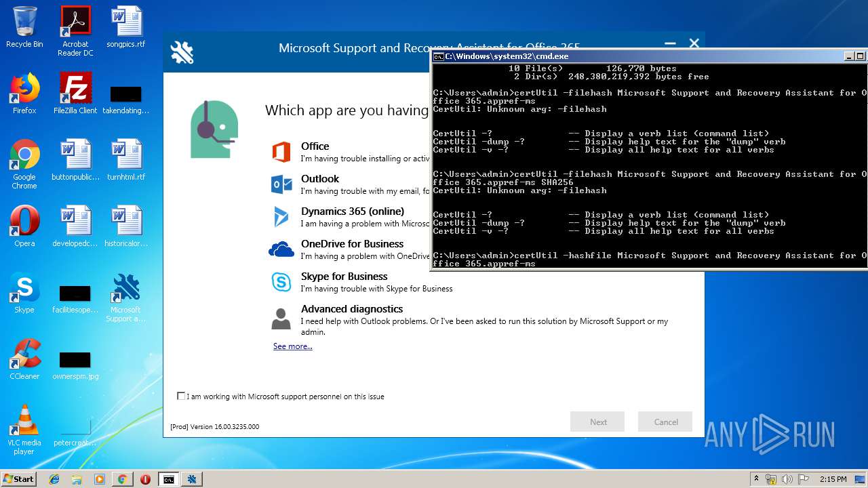The image size is (868, 488).
Task: Open the Start menu
Action: point(19,479)
